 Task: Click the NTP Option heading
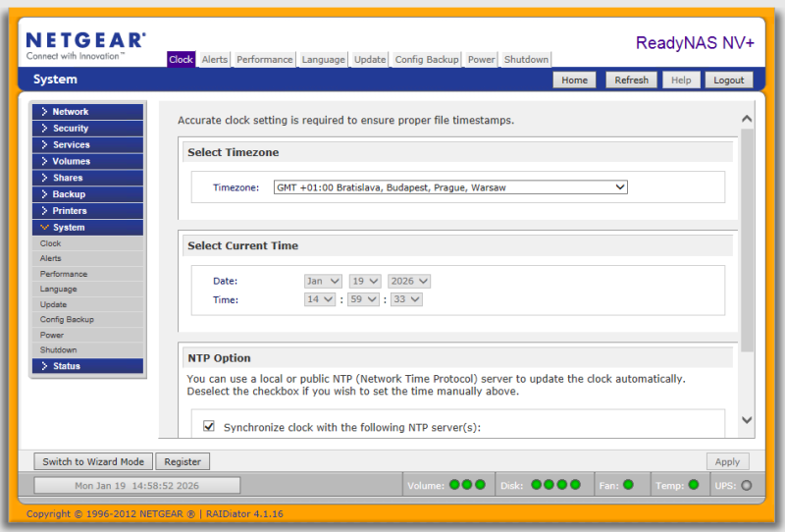[219, 358]
